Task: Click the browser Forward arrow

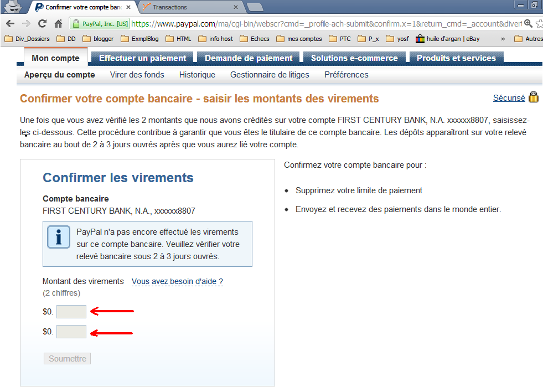Action: (26, 24)
